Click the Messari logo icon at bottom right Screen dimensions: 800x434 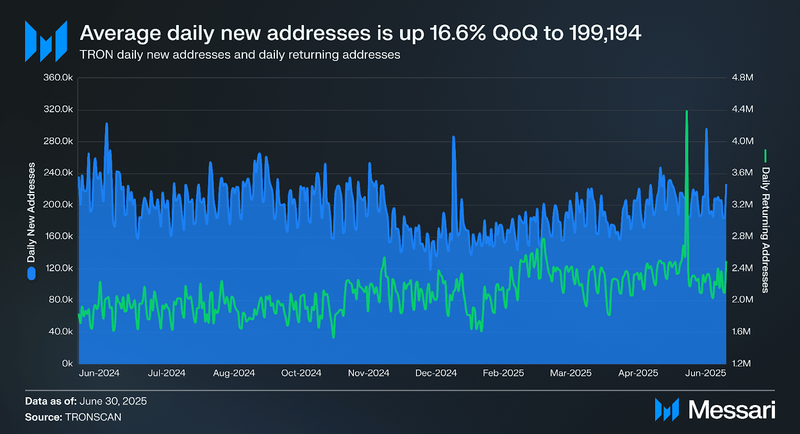(x=667, y=410)
